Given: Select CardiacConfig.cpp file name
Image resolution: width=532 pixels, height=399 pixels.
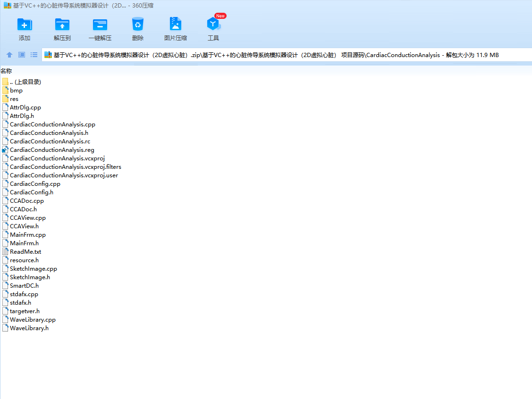Looking at the screenshot, I should click(35, 184).
